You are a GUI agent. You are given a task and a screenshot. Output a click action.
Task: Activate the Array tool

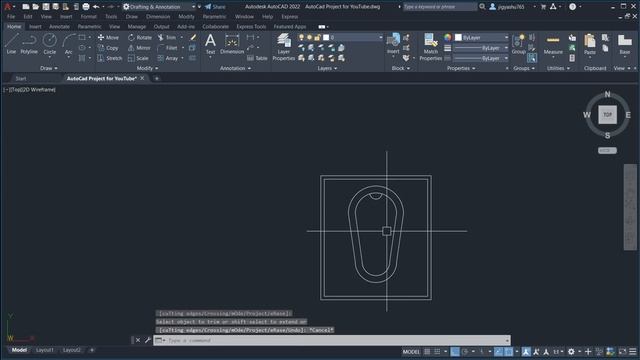[x=167, y=58]
